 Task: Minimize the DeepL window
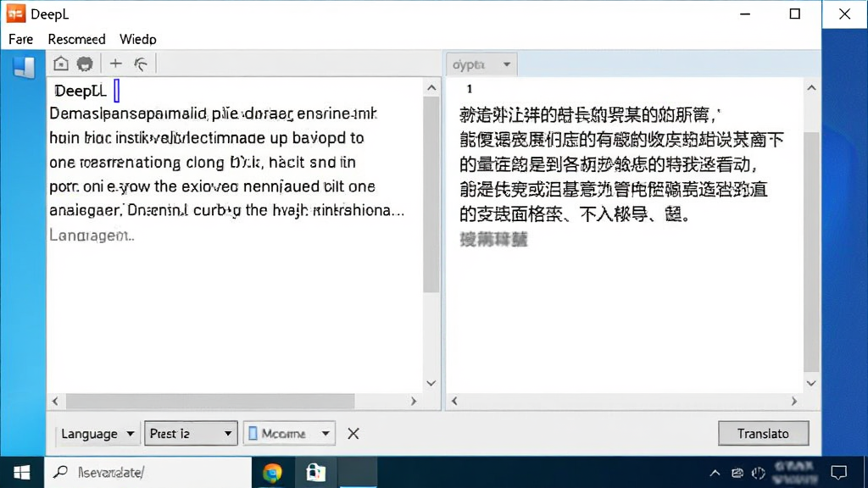(x=745, y=14)
